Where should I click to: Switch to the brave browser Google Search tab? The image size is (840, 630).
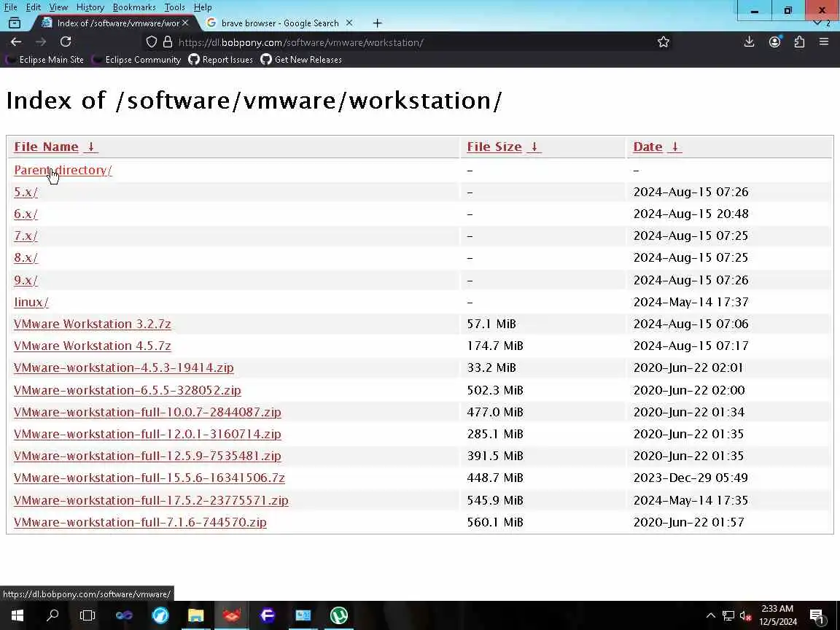tap(280, 23)
